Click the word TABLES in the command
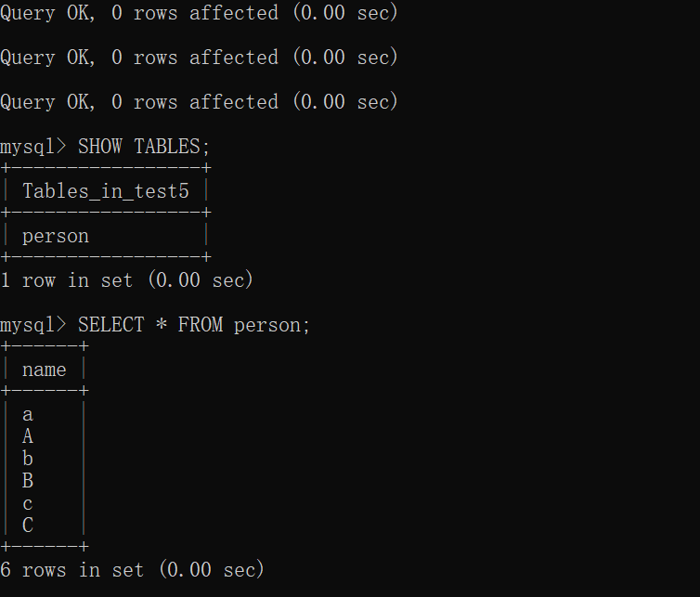This screenshot has width=700, height=597. click(x=167, y=147)
